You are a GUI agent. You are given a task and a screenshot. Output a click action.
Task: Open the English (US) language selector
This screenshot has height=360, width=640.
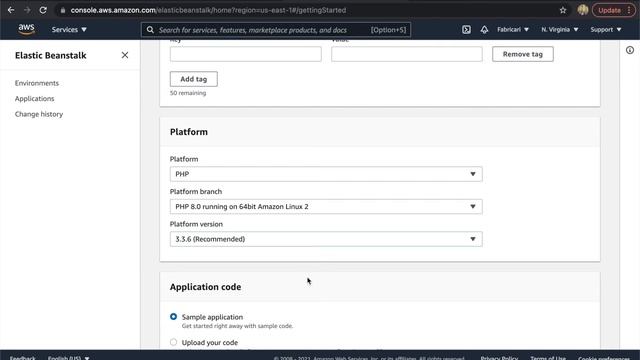pos(68,358)
